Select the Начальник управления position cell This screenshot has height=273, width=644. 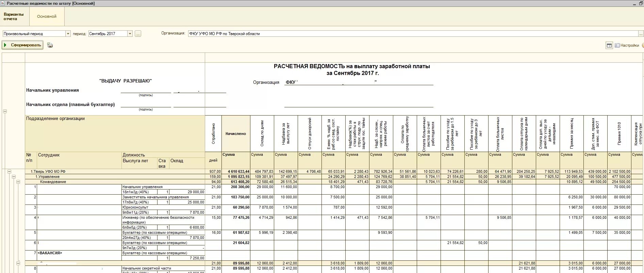(x=163, y=187)
